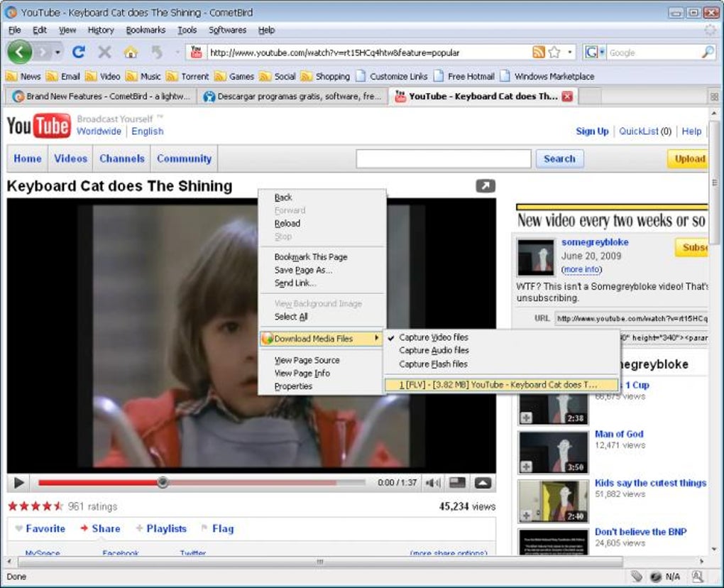Open the Video bookmark folder
Screen dimensions: 724x588
pos(103,76)
